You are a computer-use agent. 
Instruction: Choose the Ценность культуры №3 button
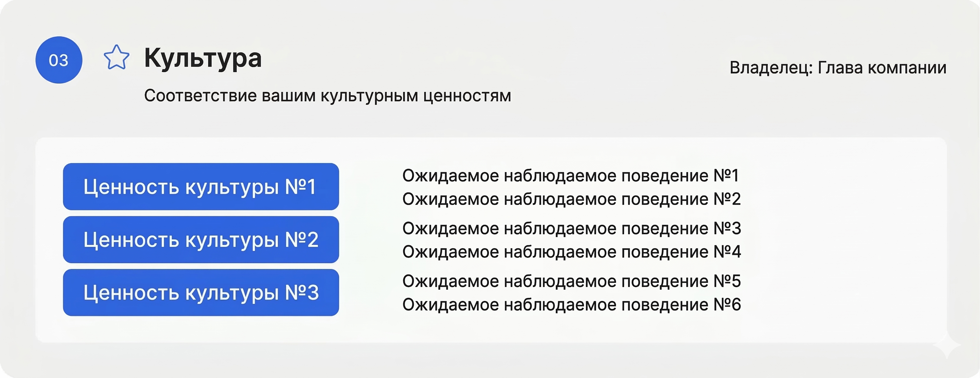pyautogui.click(x=201, y=293)
